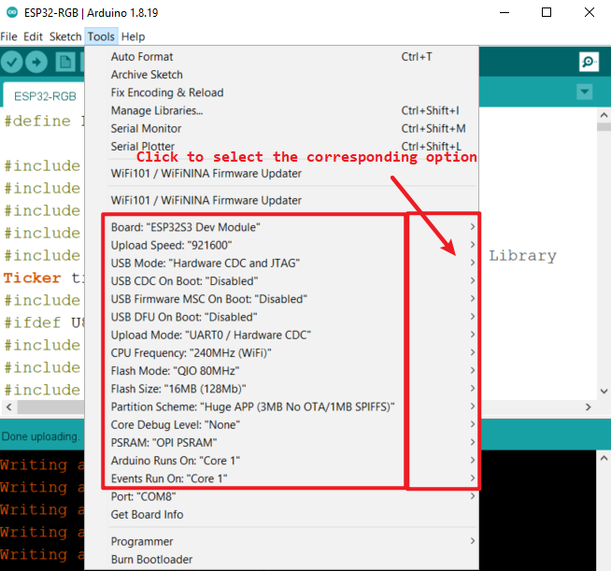Open the File menu
This screenshot has width=611, height=571.
click(x=9, y=37)
